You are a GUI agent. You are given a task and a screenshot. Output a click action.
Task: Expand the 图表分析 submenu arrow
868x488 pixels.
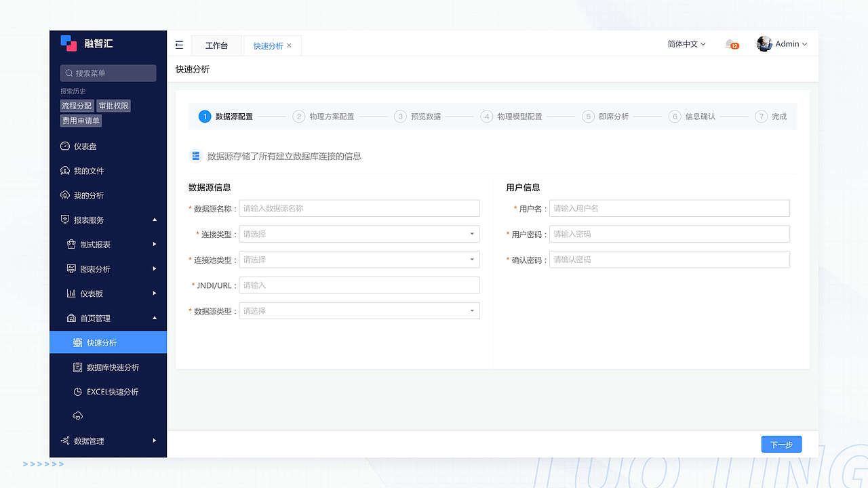[x=155, y=269]
